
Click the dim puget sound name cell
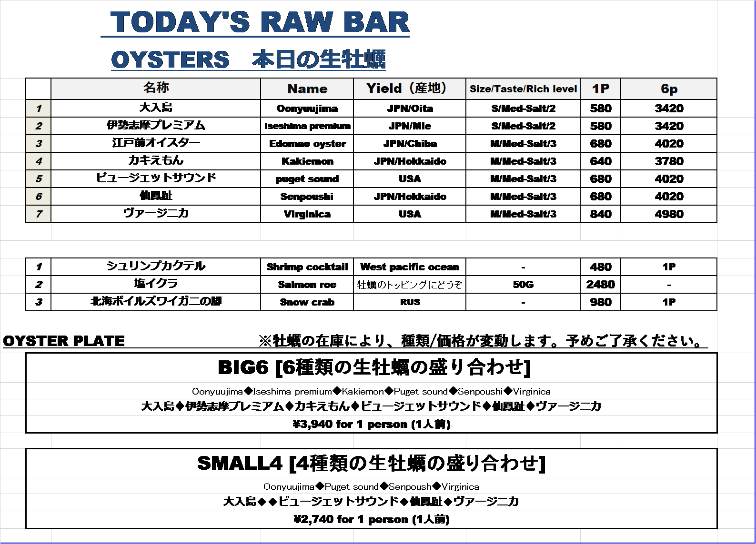[307, 179]
